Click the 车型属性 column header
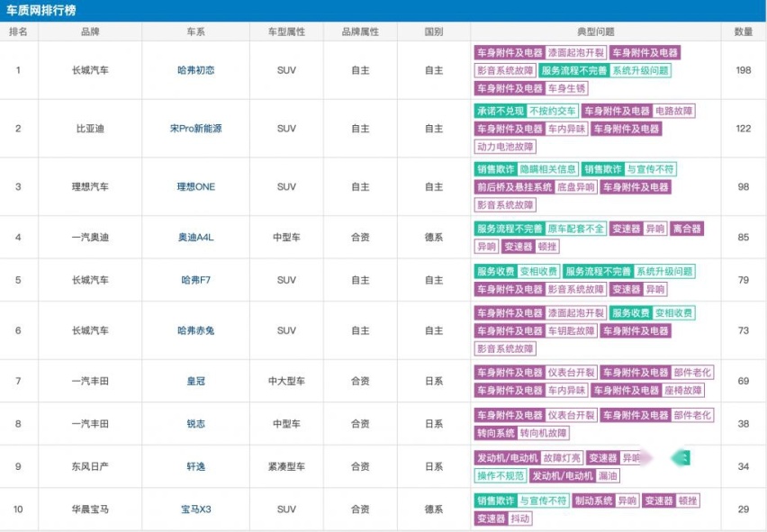 pyautogui.click(x=286, y=32)
